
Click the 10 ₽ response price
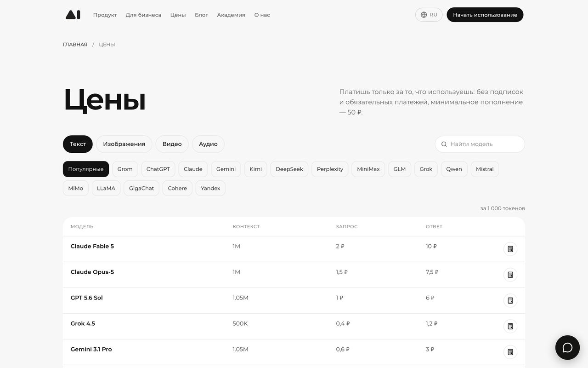coord(431,246)
